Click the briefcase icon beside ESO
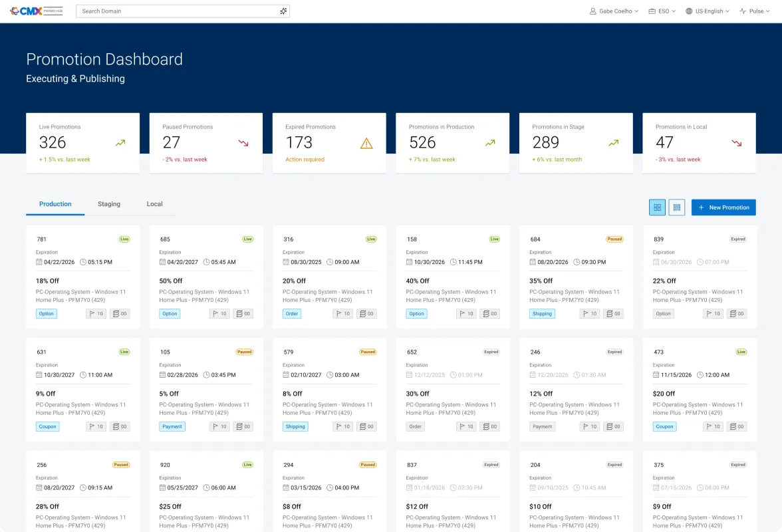 pos(652,11)
